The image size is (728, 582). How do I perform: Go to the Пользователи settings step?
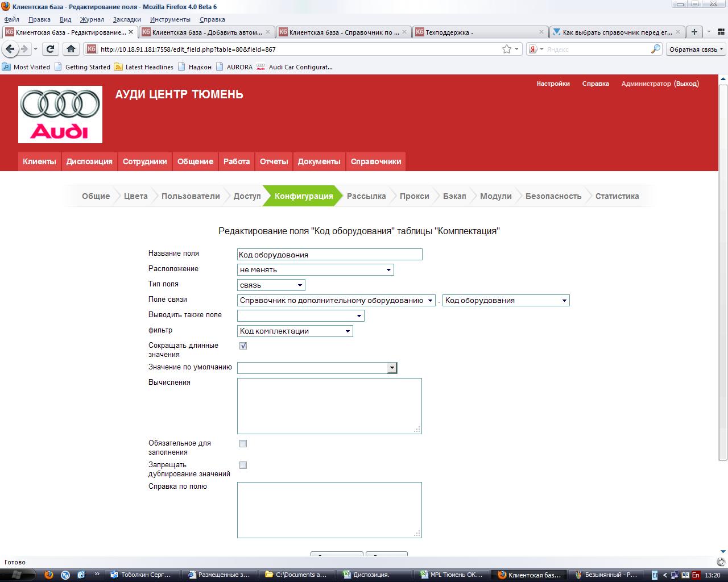coord(191,196)
